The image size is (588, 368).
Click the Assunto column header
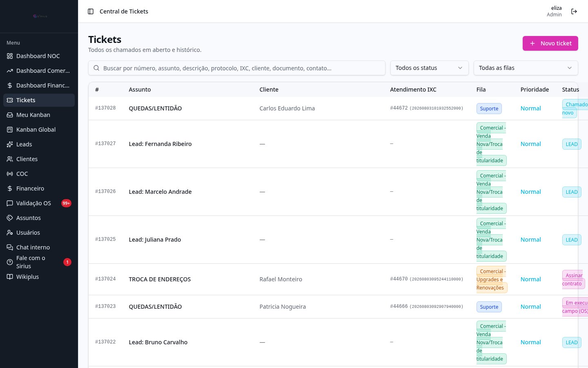tap(140, 90)
